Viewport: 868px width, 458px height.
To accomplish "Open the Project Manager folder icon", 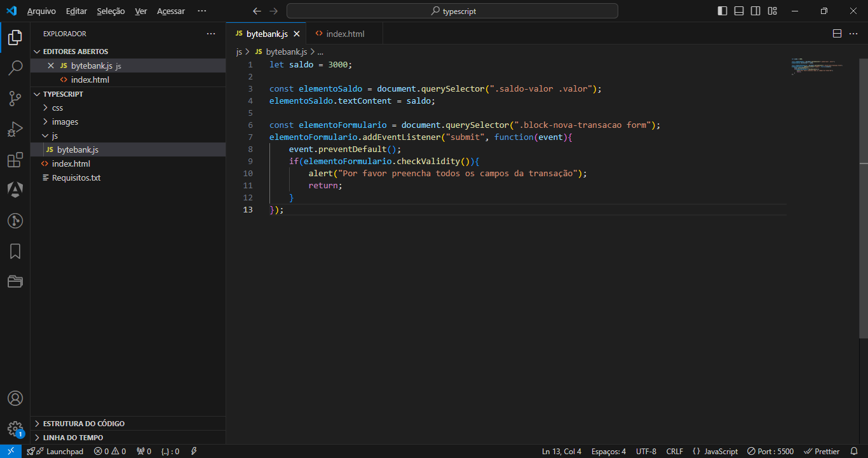I will click(x=15, y=281).
